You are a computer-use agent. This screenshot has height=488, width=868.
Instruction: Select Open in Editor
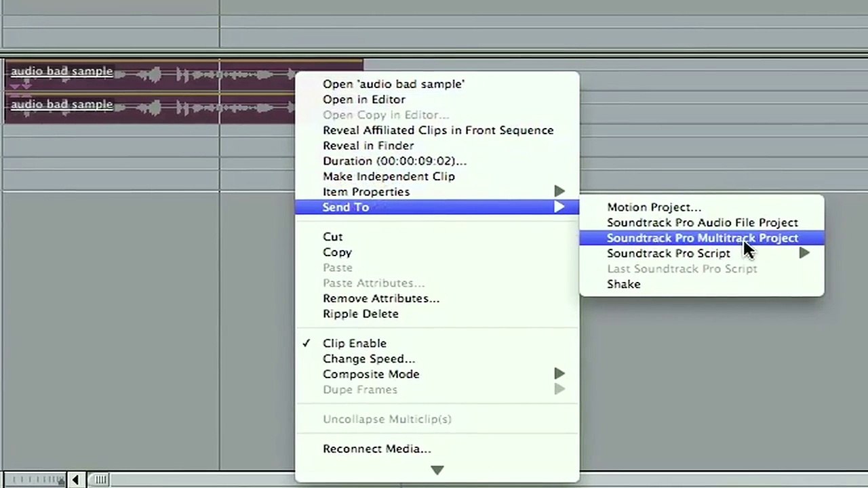tap(437, 100)
